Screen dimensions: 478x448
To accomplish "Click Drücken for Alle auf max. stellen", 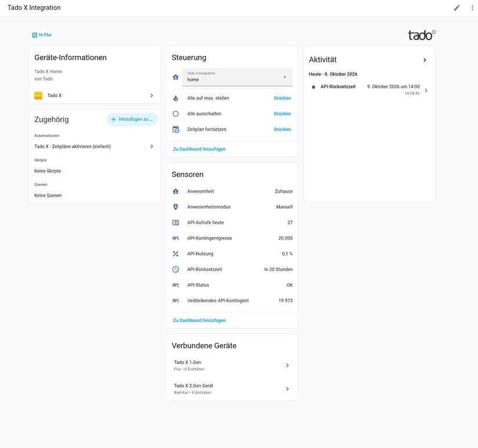I will coord(282,98).
